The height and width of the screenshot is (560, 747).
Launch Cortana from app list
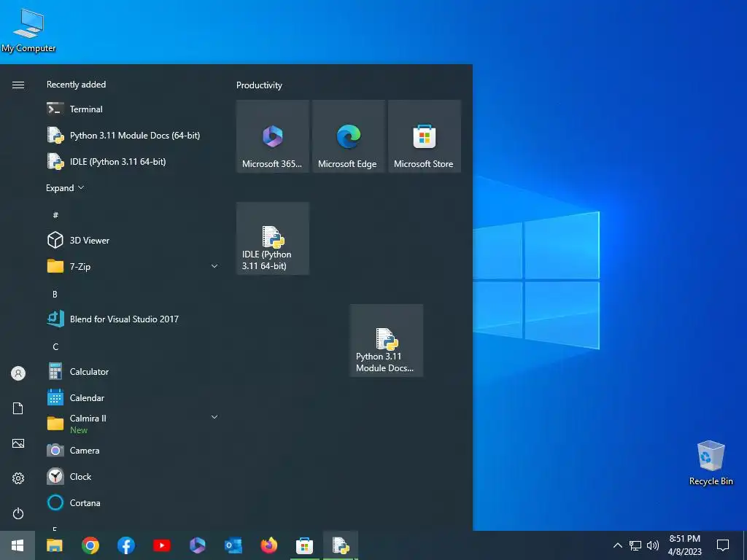133,502
